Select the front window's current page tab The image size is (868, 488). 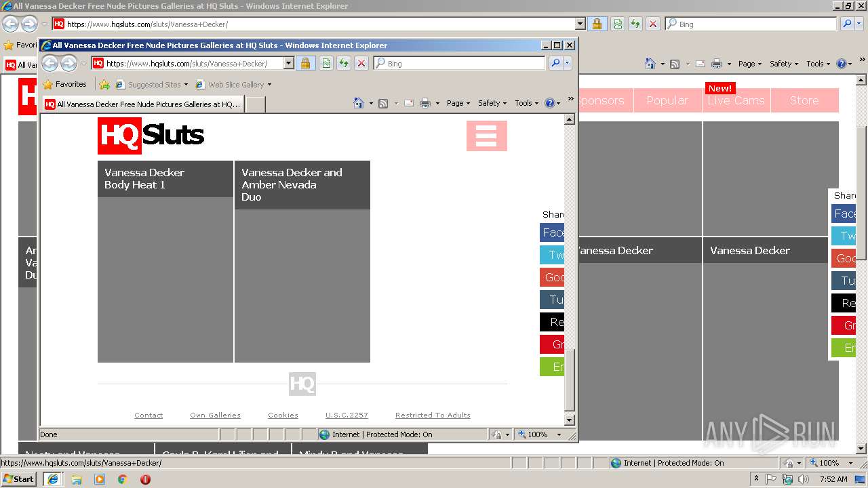[x=143, y=104]
